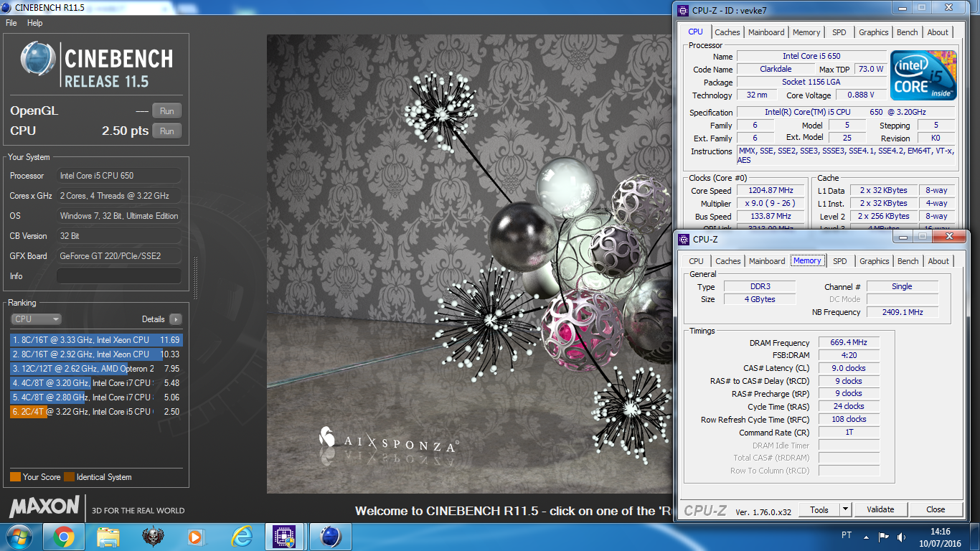Click the orange Your Score legend swatch
The image size is (980, 551).
(x=15, y=477)
